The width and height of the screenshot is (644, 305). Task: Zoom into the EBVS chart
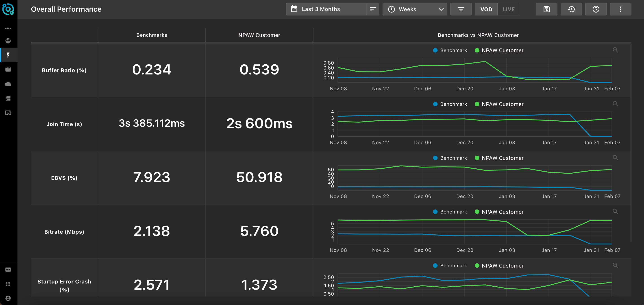click(615, 157)
